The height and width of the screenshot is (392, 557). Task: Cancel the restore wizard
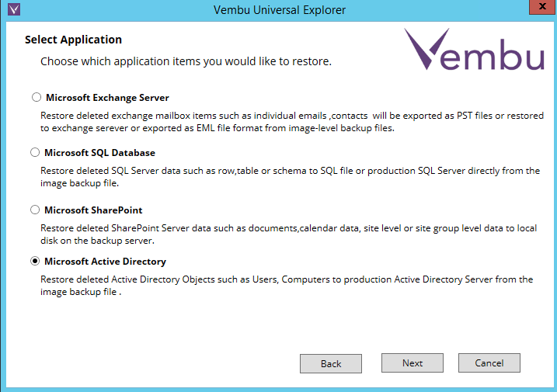tap(489, 363)
